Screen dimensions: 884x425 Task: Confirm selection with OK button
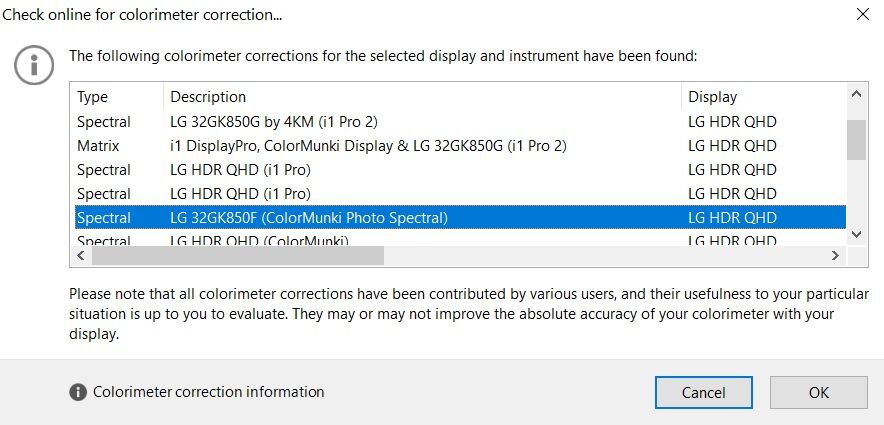819,392
